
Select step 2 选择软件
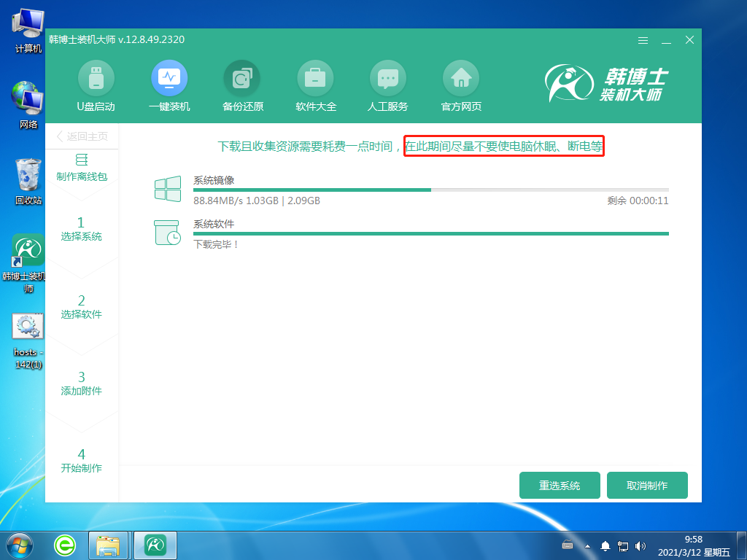[82, 307]
